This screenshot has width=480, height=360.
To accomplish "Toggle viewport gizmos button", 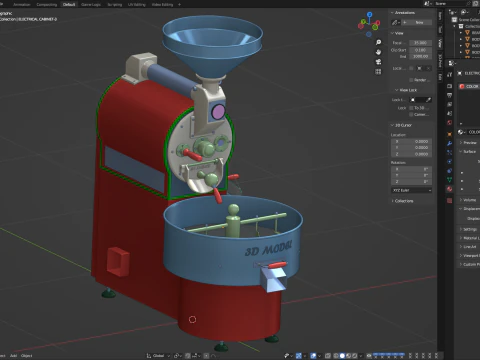I will tap(299, 356).
